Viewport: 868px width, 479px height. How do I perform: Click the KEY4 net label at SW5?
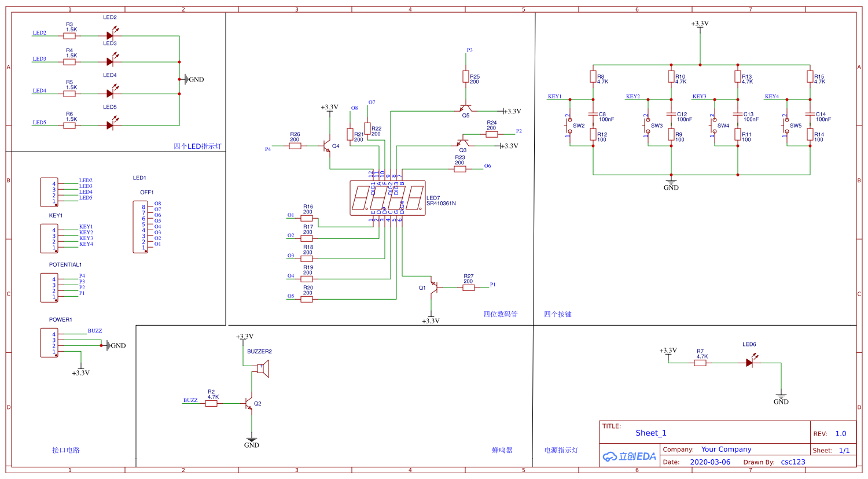[771, 97]
